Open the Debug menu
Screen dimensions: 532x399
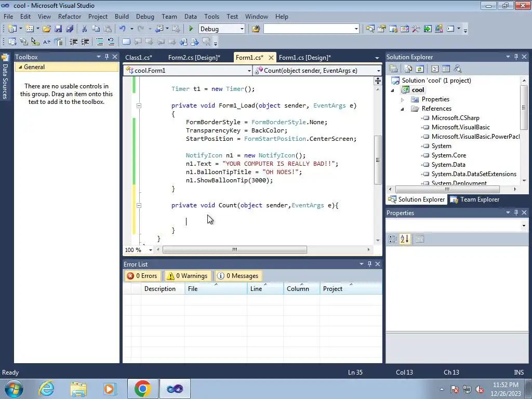tap(145, 16)
